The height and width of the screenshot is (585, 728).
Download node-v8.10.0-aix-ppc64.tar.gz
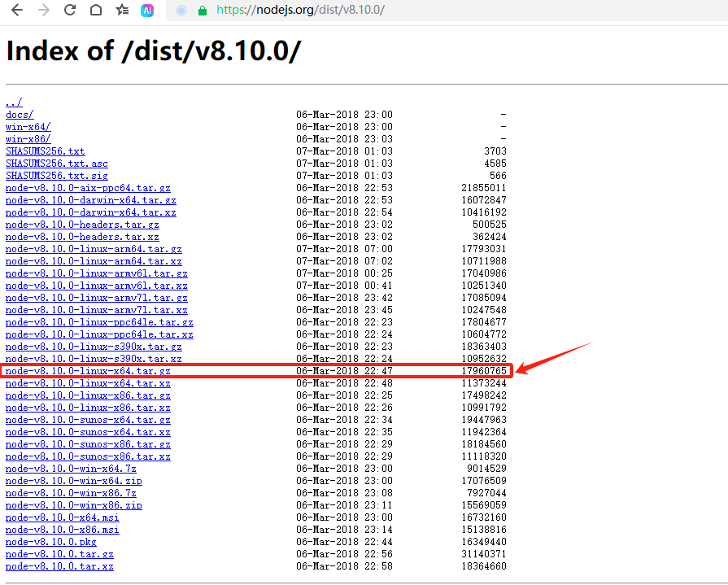(88, 188)
